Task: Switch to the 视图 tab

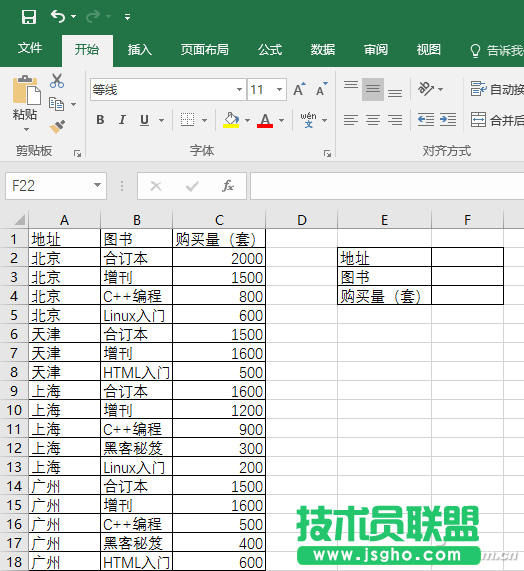Action: click(x=429, y=50)
